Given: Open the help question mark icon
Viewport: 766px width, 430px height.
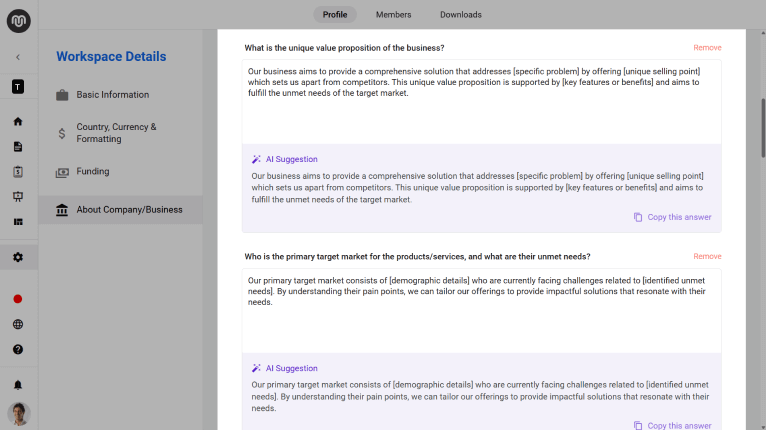Looking at the screenshot, I should click(x=18, y=350).
